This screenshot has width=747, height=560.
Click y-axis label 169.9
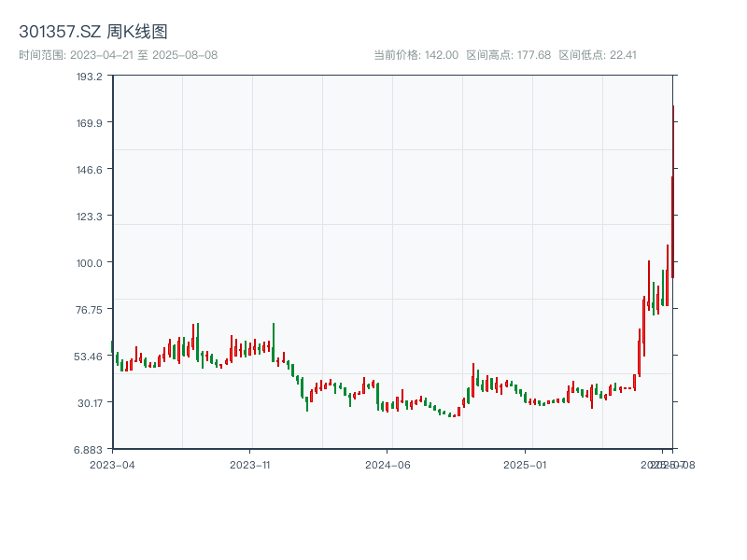point(90,123)
